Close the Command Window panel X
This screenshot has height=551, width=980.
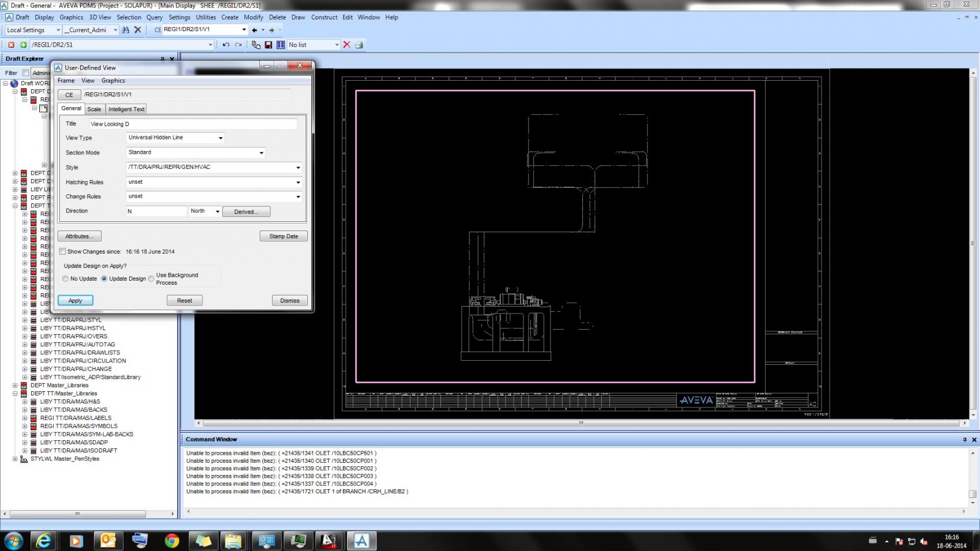(974, 439)
